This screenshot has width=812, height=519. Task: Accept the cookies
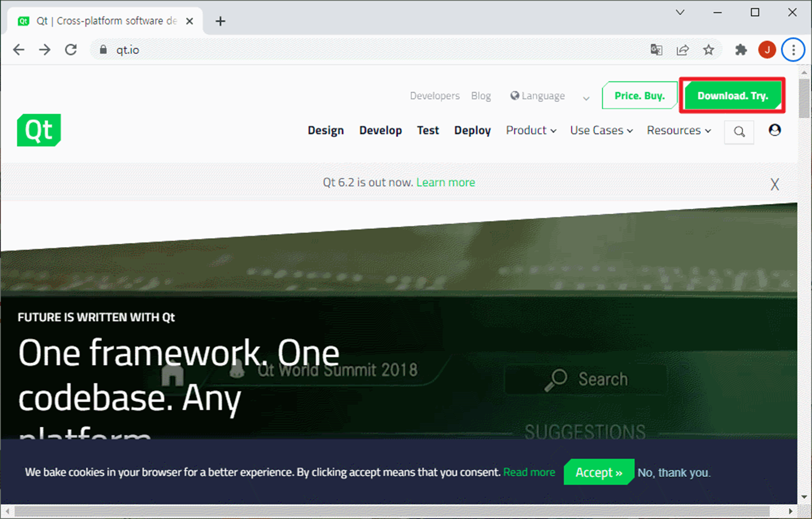(599, 472)
